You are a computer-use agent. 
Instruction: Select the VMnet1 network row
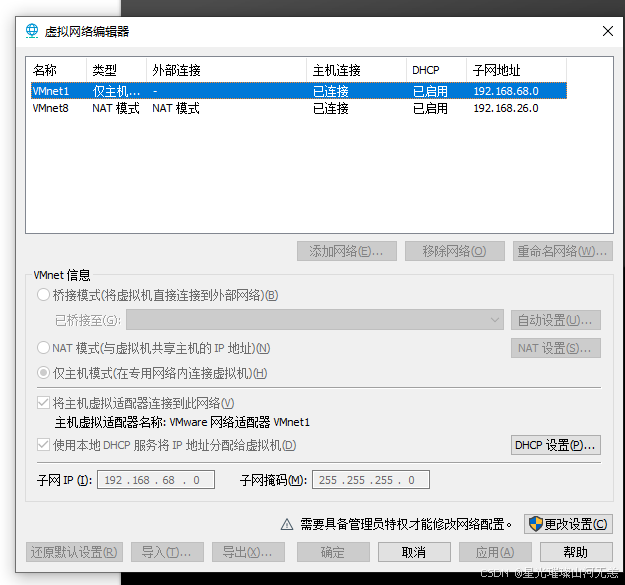point(299,91)
